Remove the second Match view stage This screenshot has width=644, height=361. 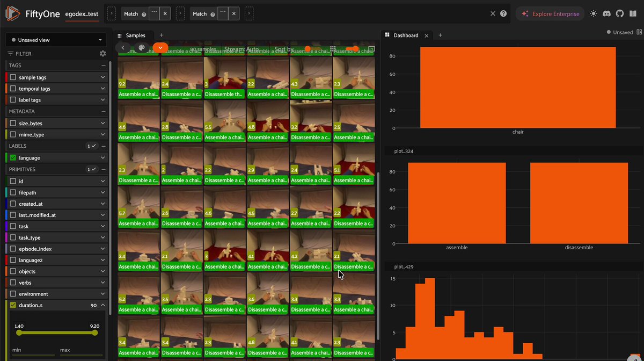233,14
